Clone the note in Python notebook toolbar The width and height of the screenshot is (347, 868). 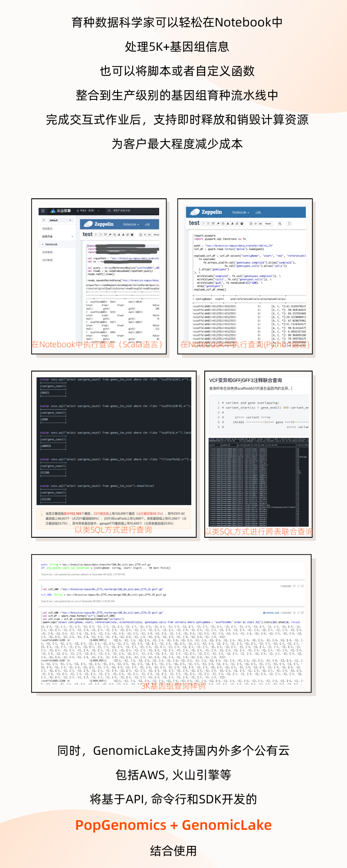[223, 224]
